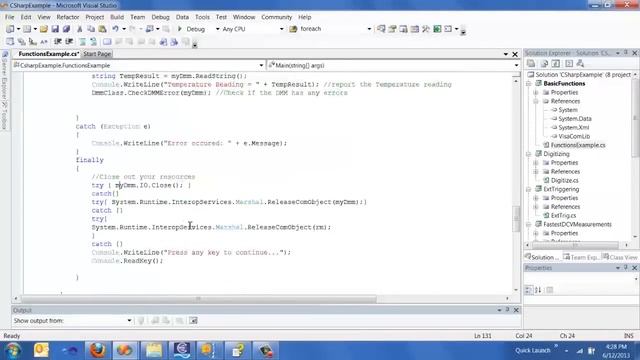Toggle bookmark using the bookmark toolbar icon
The image size is (640, 360).
[x=107, y=42]
